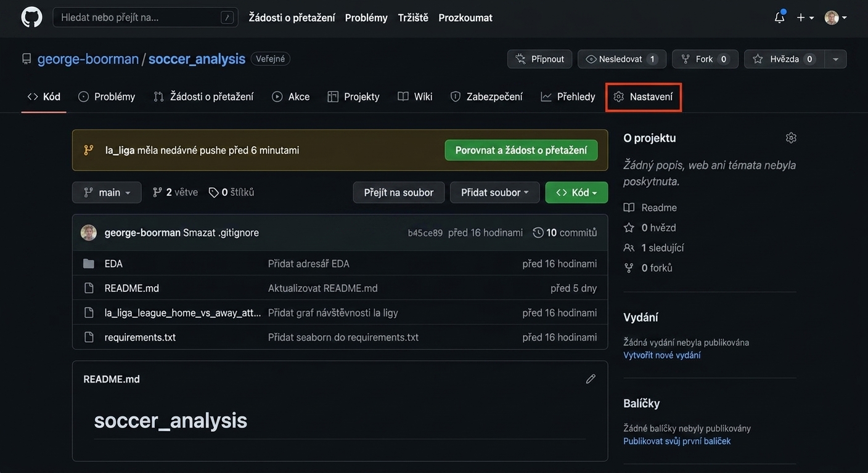
Task: Click the la_liga_league_home_vs_away file icon
Action: pos(89,313)
